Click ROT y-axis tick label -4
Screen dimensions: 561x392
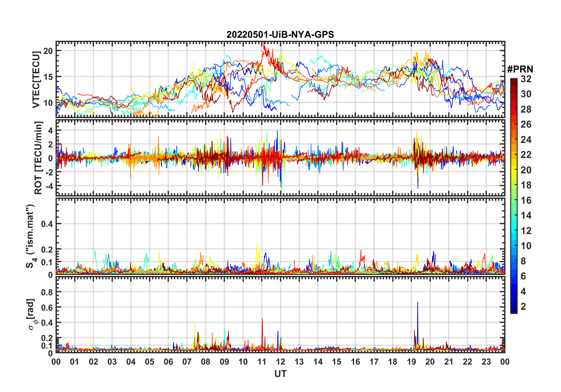(x=49, y=186)
